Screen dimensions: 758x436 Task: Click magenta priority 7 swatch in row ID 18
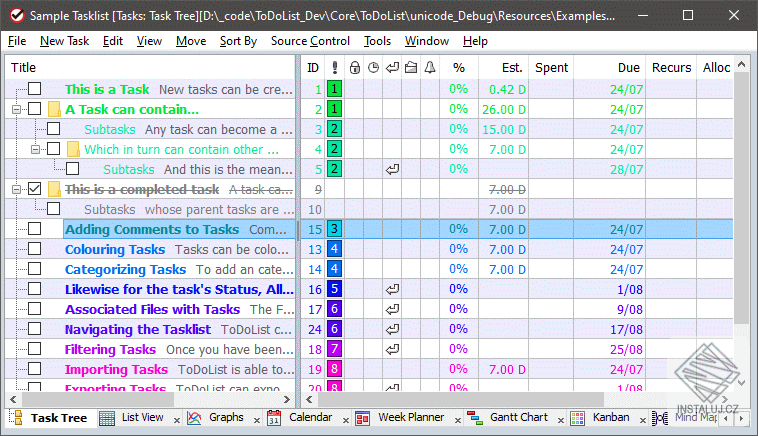coord(334,349)
